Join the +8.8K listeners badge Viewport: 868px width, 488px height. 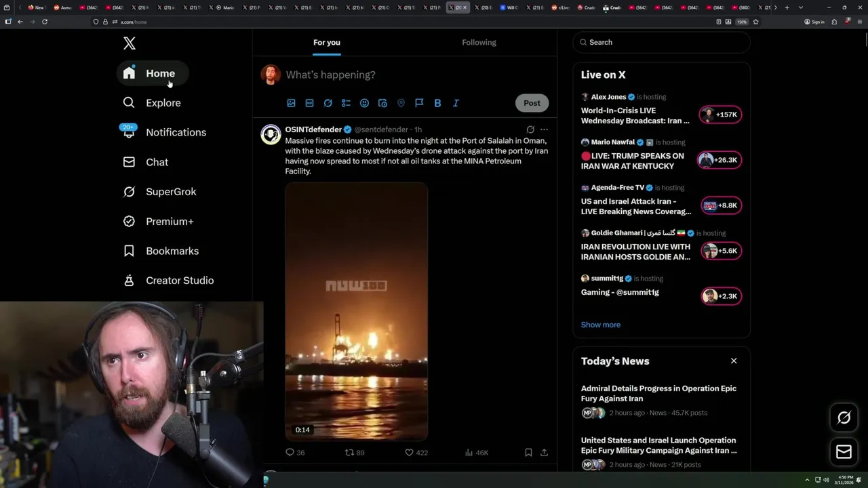pos(721,205)
